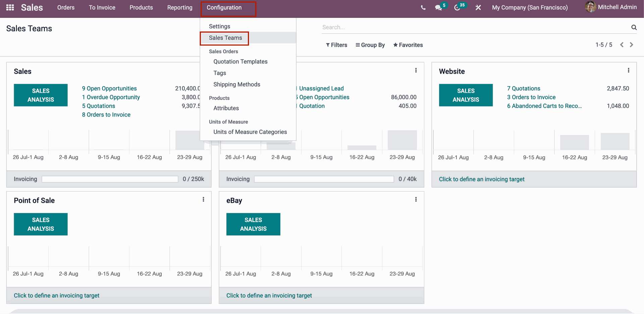This screenshot has height=314, width=644.
Task: Expand the Favorites dropdown
Action: click(408, 45)
